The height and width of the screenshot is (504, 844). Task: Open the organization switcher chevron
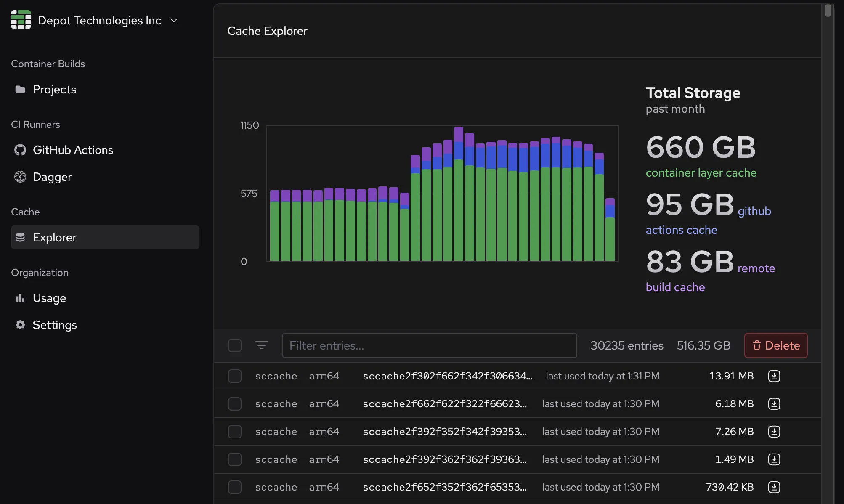coord(174,20)
